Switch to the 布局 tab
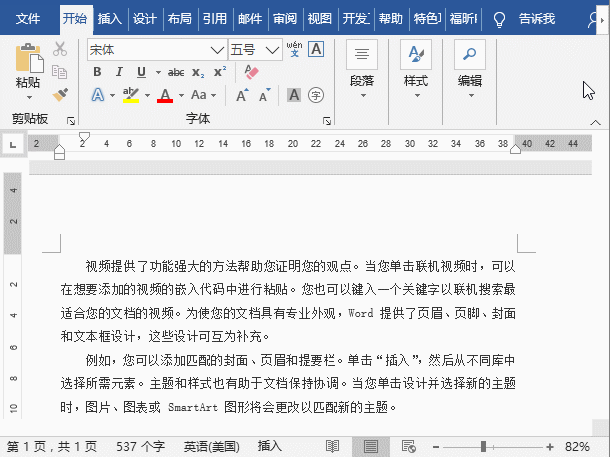 tap(179, 18)
